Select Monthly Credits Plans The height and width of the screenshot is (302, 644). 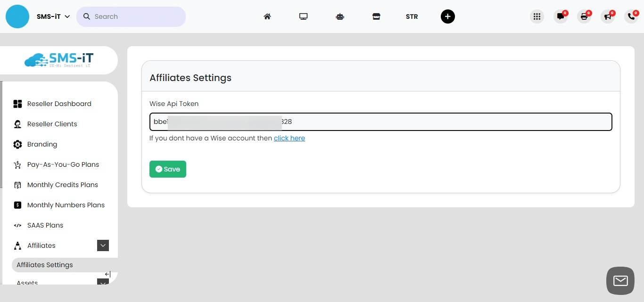[62, 185]
